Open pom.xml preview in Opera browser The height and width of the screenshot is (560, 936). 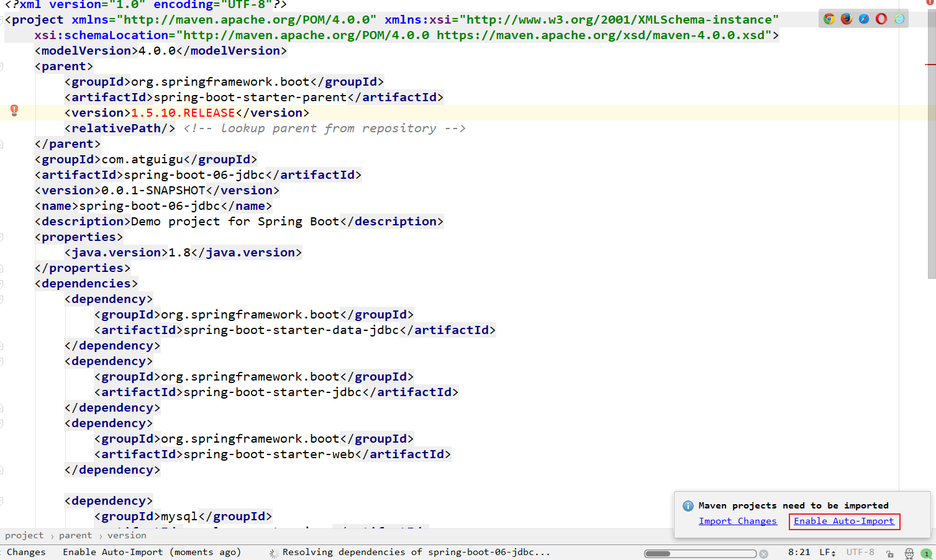[881, 19]
